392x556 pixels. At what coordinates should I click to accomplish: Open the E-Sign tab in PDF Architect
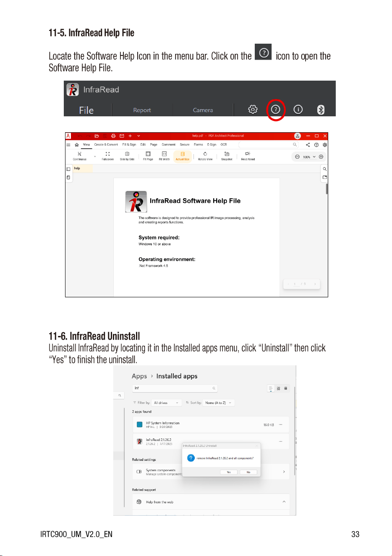point(212,144)
